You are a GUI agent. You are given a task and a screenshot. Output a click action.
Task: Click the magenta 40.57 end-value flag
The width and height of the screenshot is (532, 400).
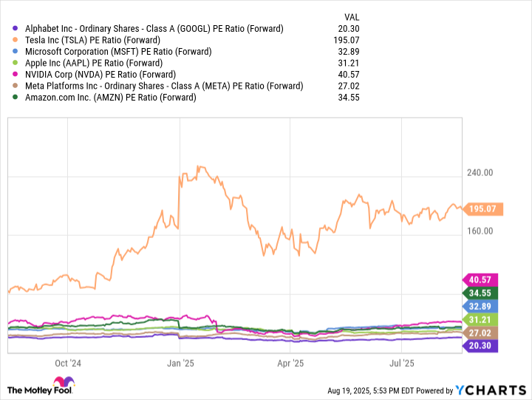[480, 279]
